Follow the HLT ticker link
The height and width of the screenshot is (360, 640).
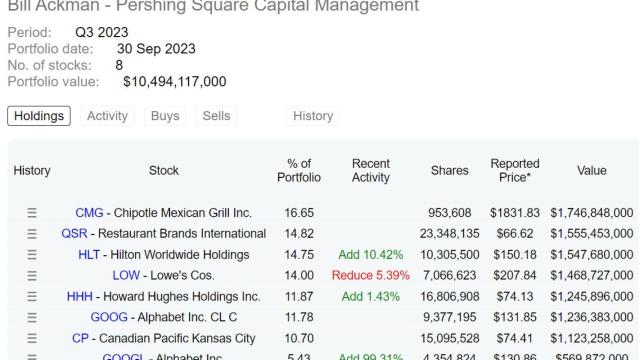tap(89, 255)
